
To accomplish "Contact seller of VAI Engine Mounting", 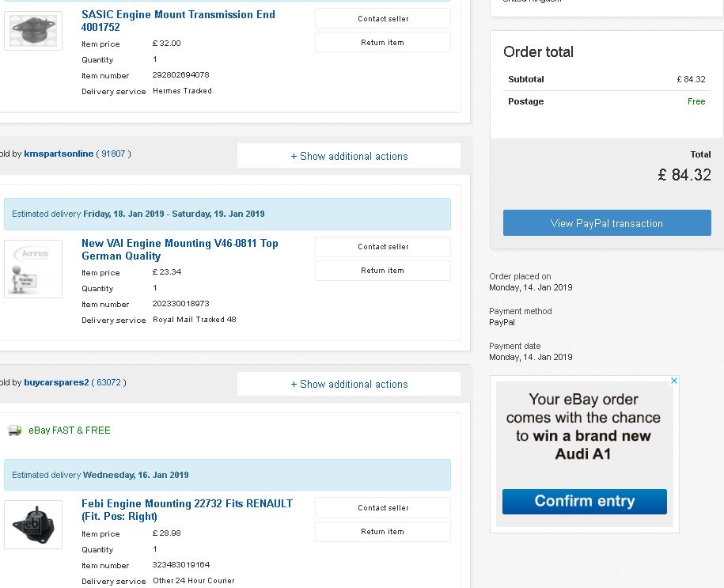I will [383, 246].
